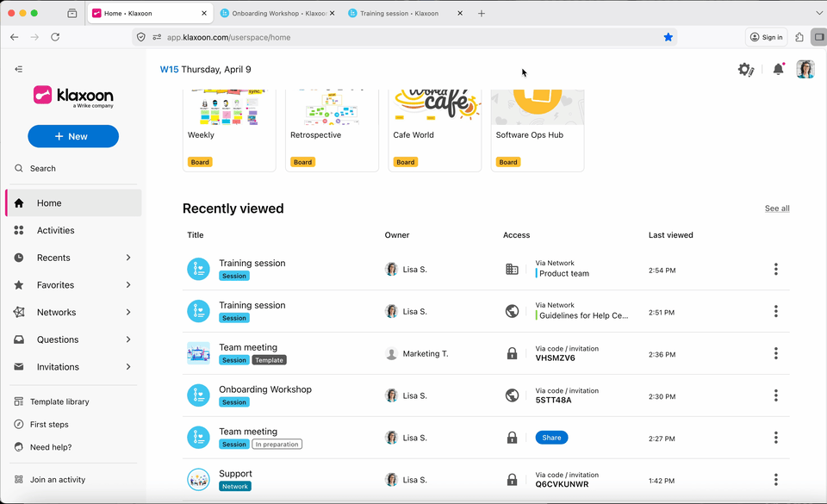Open Invitations in the sidebar
The image size is (827, 504).
pos(58,367)
